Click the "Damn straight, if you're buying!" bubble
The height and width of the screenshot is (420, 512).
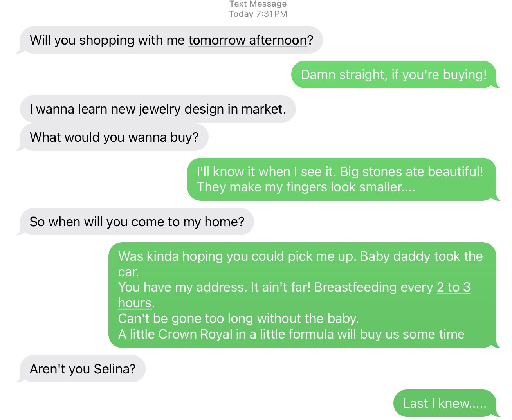pos(393,74)
